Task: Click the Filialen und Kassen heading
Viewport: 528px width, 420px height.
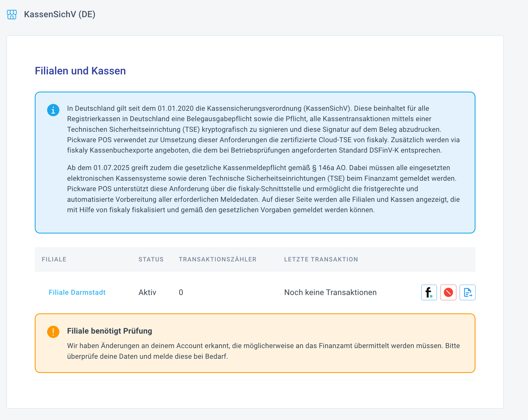Action: 80,71
